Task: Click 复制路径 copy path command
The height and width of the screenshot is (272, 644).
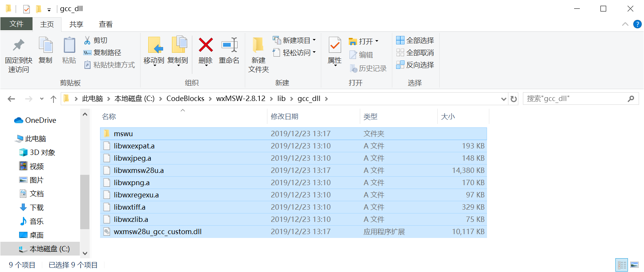Action: pos(102,52)
